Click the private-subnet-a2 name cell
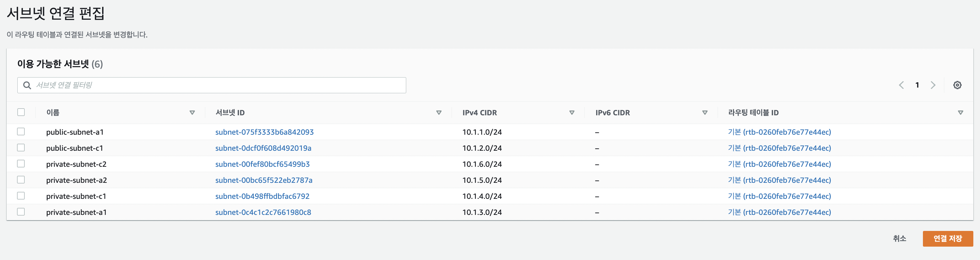 point(76,180)
